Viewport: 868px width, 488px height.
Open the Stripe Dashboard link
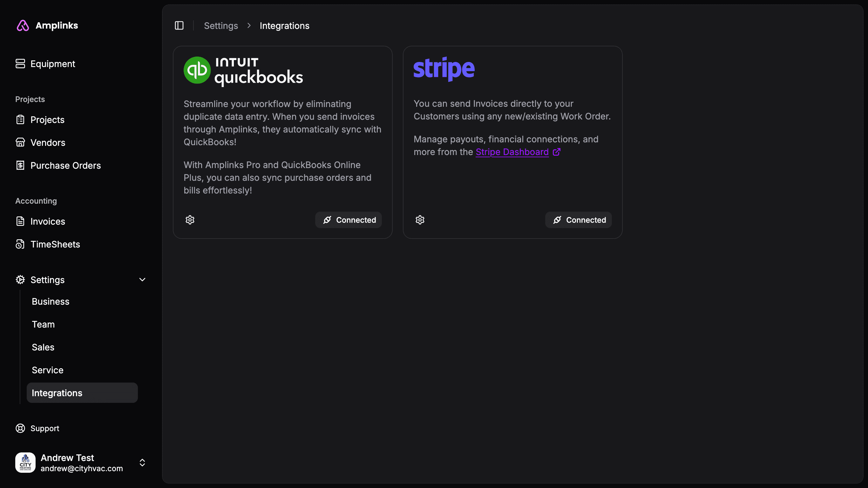tap(512, 152)
